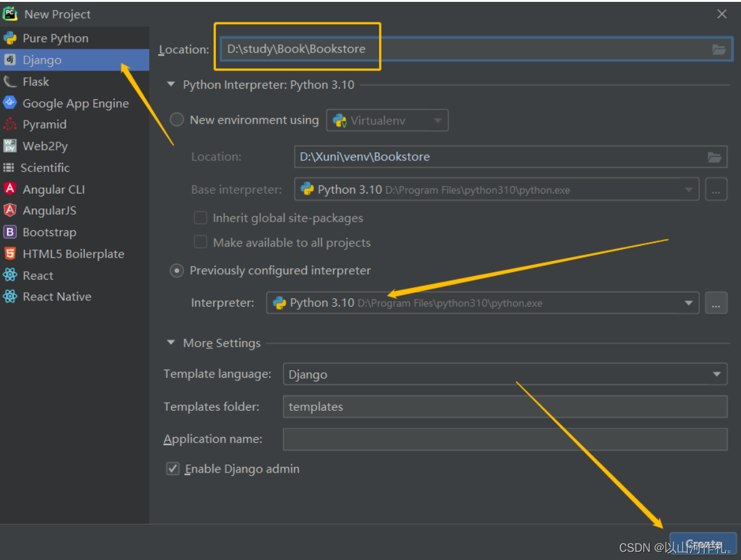This screenshot has width=741, height=560.
Task: Click the React atom icon
Action: [10, 275]
